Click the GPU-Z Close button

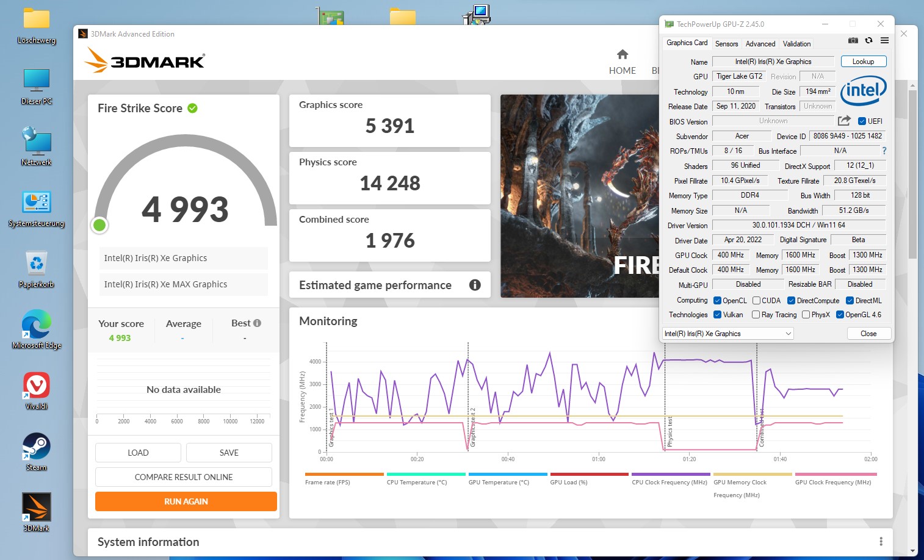coord(868,334)
